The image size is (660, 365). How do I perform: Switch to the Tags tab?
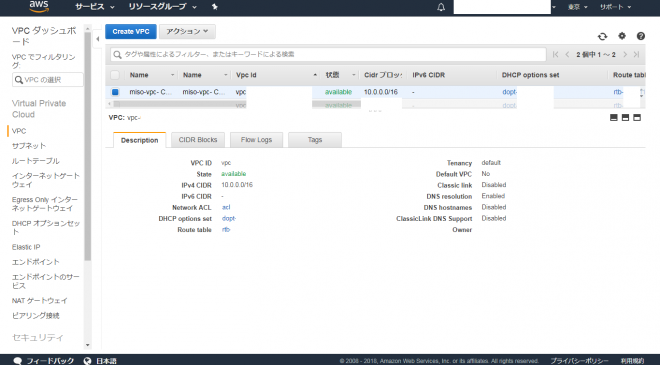click(315, 140)
